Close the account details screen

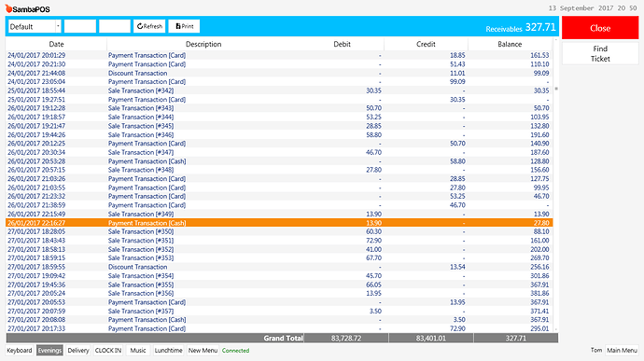[x=600, y=28]
